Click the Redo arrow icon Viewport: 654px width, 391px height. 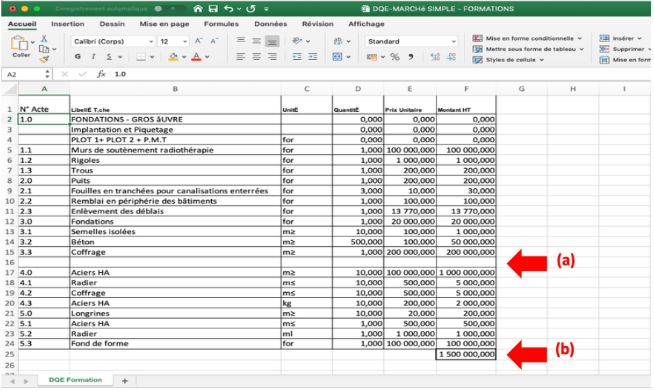click(x=251, y=8)
